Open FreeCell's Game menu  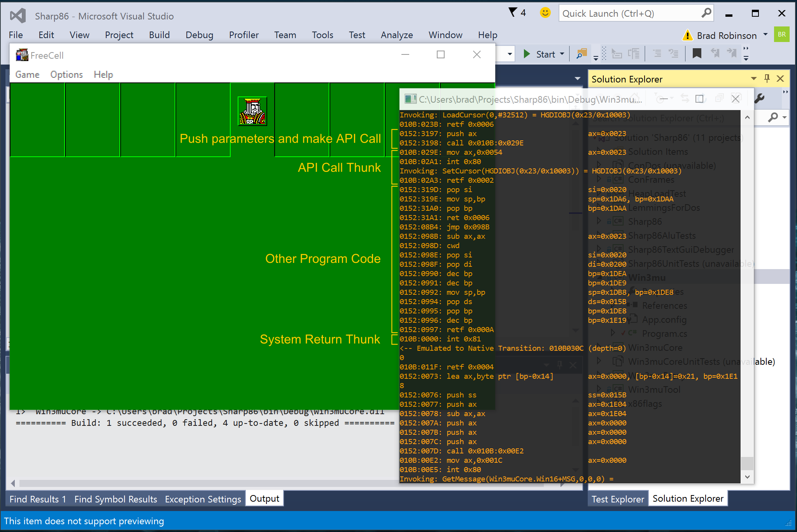(x=27, y=74)
